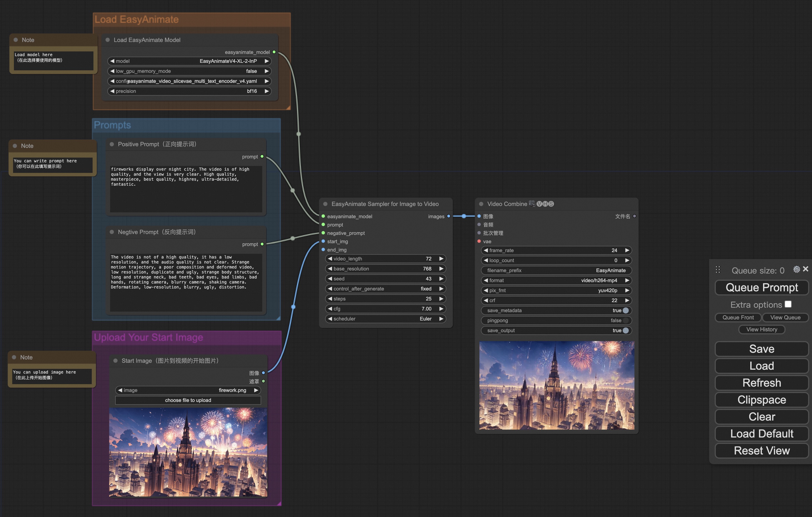Close the Queue size panel via X icon

click(806, 269)
